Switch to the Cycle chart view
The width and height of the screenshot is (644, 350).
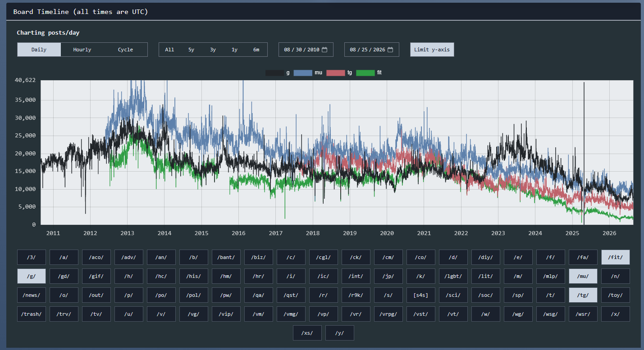point(125,50)
